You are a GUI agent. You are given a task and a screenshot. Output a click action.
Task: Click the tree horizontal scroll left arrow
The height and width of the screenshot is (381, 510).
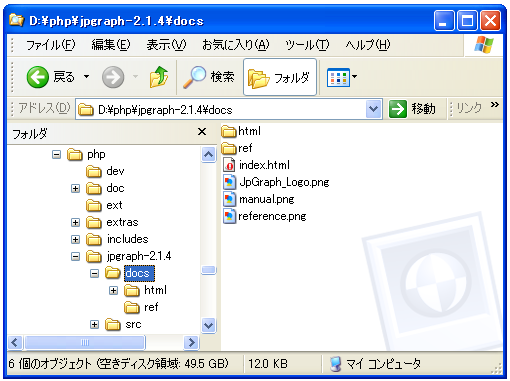(15, 343)
